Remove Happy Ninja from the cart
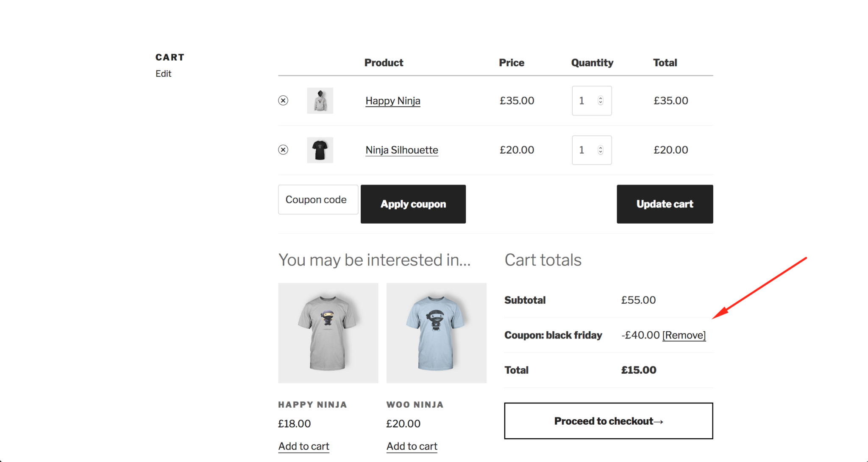The height and width of the screenshot is (462, 868). (x=283, y=101)
